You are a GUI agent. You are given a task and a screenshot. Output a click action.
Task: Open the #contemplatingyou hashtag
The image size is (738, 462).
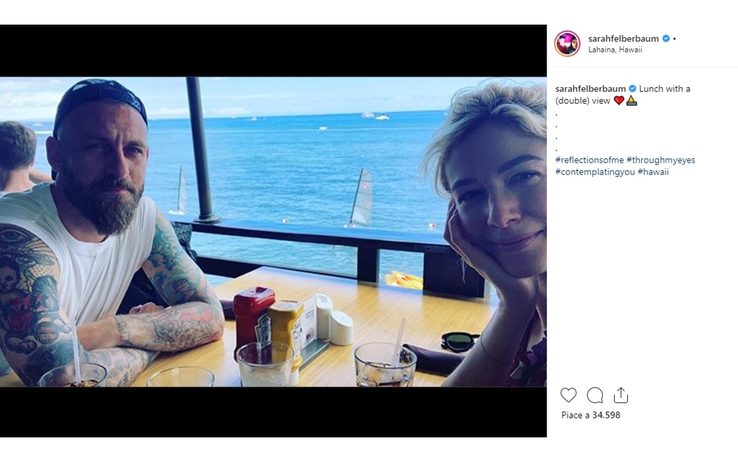595,172
